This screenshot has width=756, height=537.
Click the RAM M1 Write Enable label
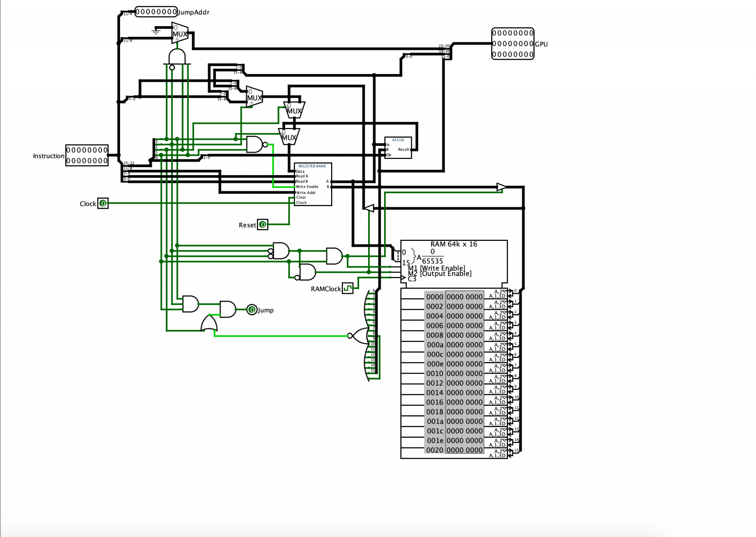coord(437,268)
